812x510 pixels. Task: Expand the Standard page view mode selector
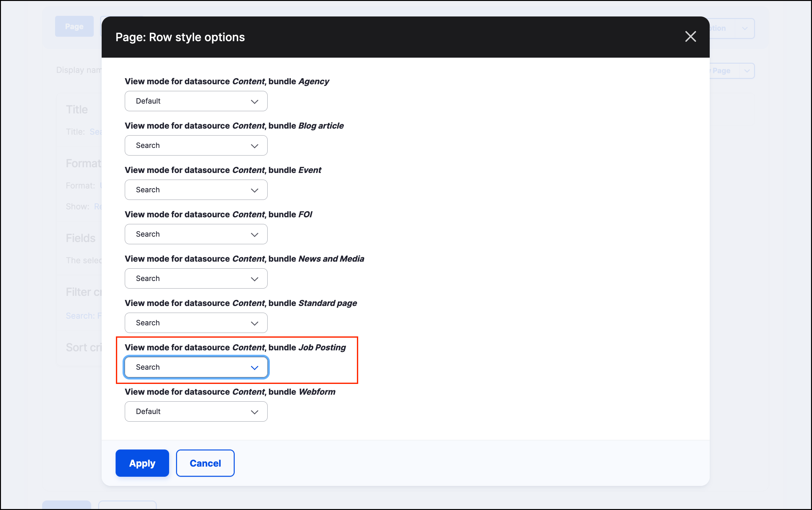[x=196, y=322]
